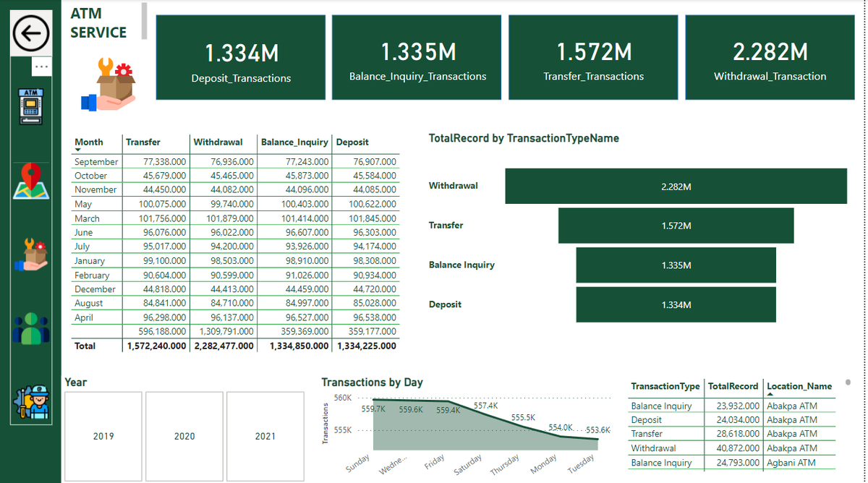Open the customers people group icon

[31, 329]
